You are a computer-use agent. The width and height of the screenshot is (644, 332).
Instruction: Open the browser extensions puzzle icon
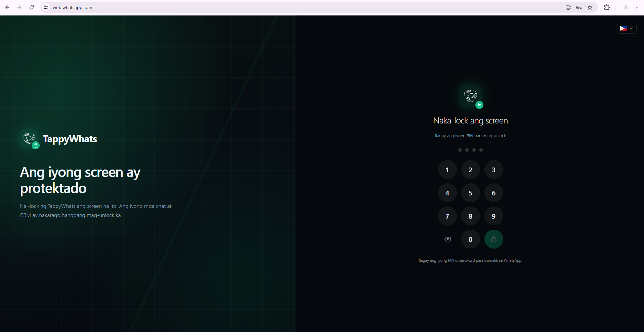point(607,7)
